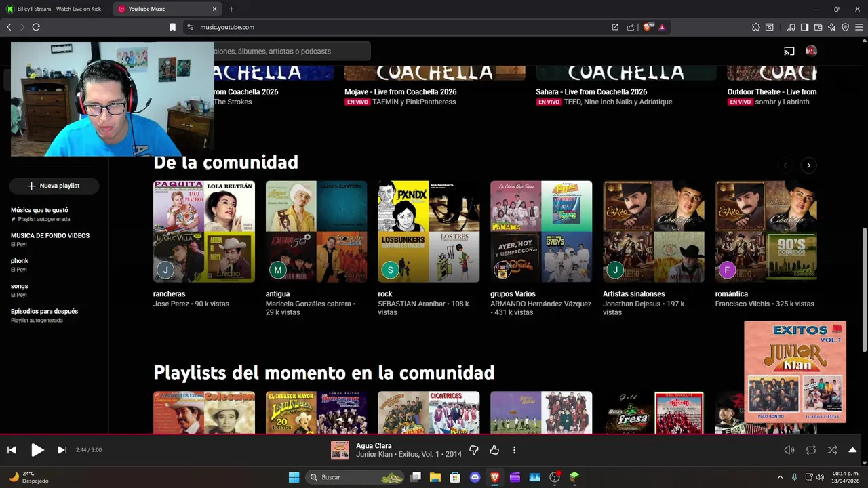The height and width of the screenshot is (488, 868).
Task: Open the grupos Varios playlist title
Action: [513, 294]
